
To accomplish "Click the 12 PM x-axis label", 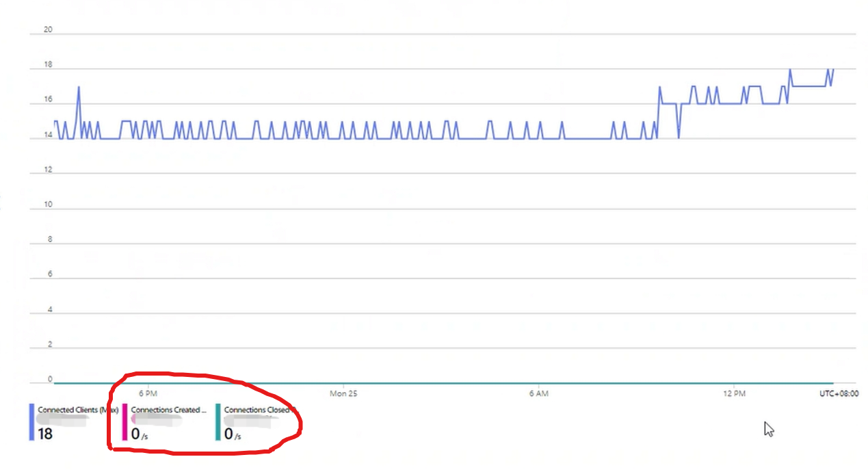I will (x=734, y=393).
